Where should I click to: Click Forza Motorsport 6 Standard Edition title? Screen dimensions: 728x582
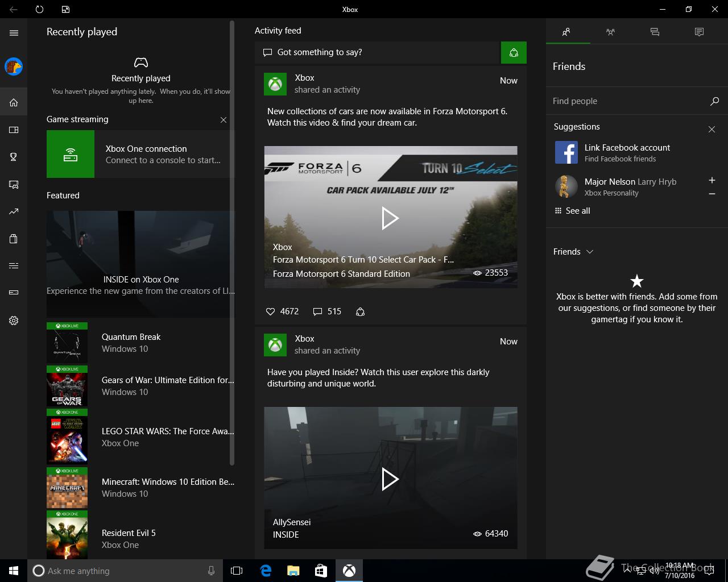tap(341, 274)
